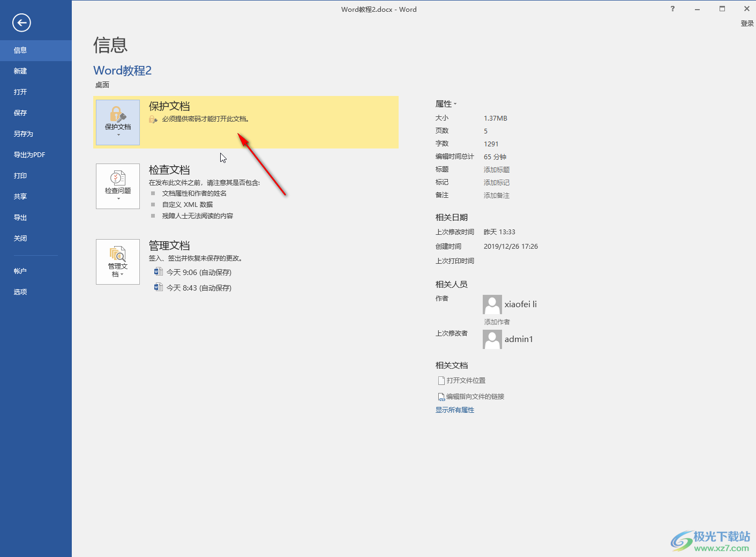Open the 保护文档 protect document dropdown button
756x557 pixels.
point(118,122)
